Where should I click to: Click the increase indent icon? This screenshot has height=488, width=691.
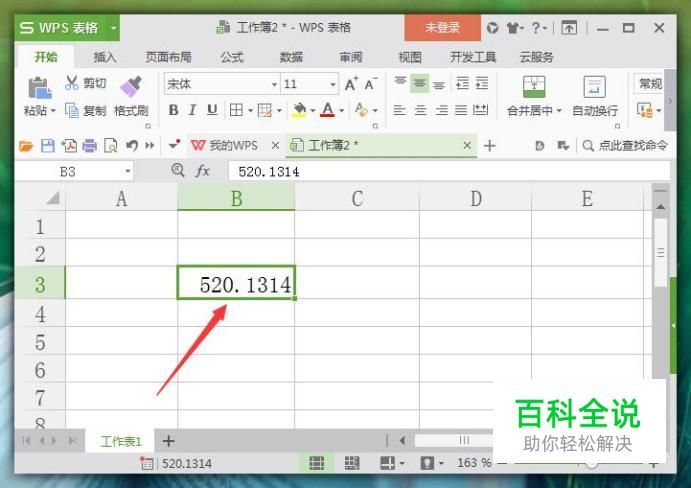click(482, 83)
